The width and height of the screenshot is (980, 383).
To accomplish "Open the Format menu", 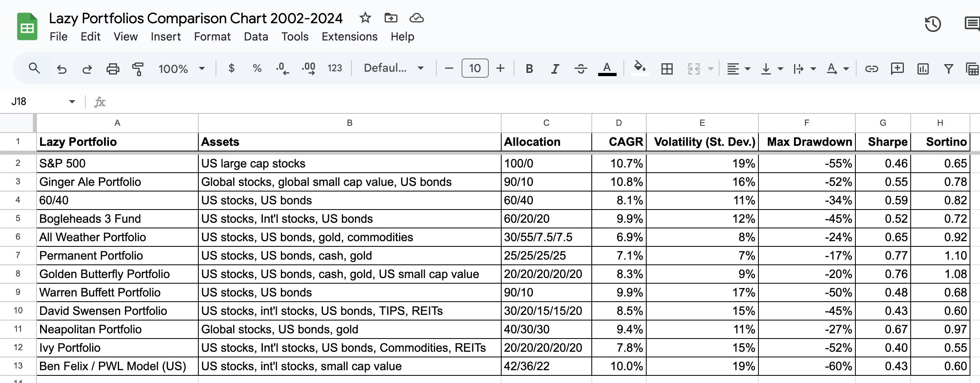I will tap(212, 36).
